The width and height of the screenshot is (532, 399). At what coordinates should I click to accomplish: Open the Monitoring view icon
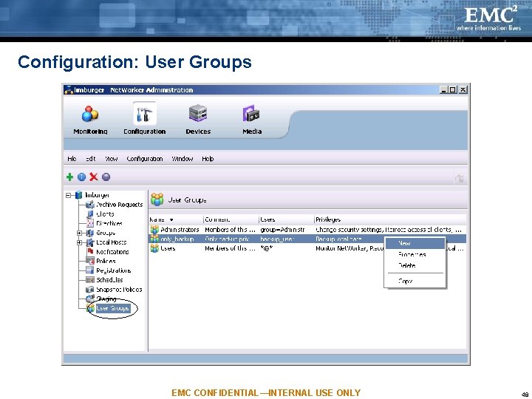tap(90, 114)
